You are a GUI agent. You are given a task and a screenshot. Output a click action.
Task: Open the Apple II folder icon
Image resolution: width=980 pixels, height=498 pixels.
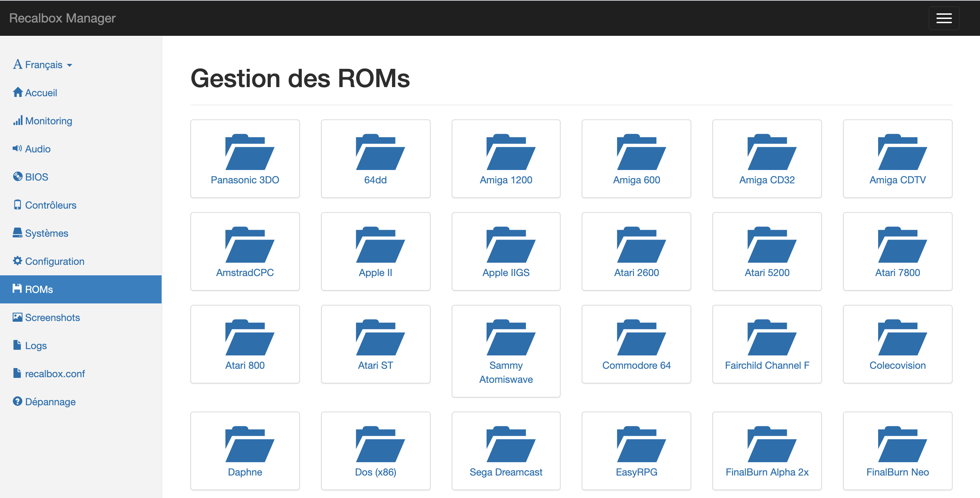click(x=380, y=245)
